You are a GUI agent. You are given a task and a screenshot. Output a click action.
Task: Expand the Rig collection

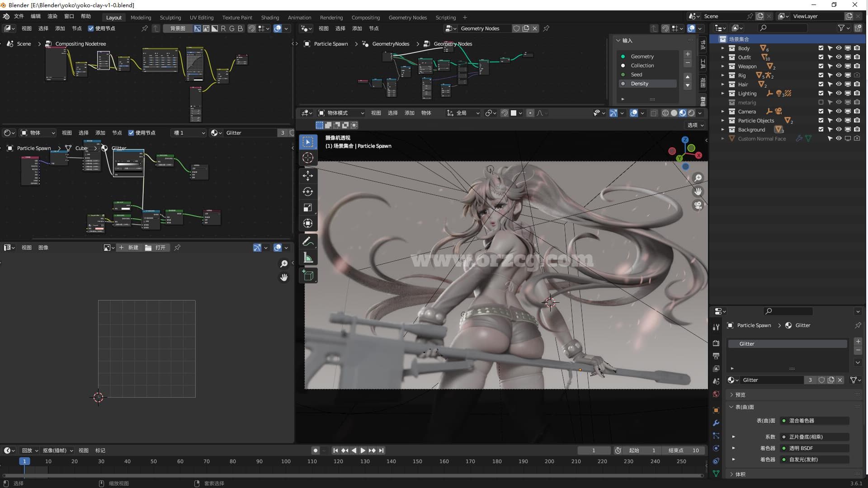coord(722,75)
